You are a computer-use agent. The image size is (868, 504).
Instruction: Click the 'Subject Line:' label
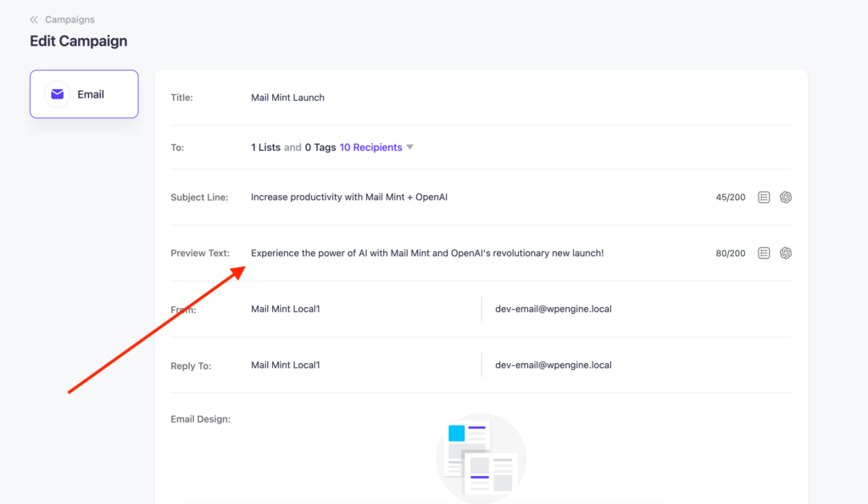coord(199,197)
